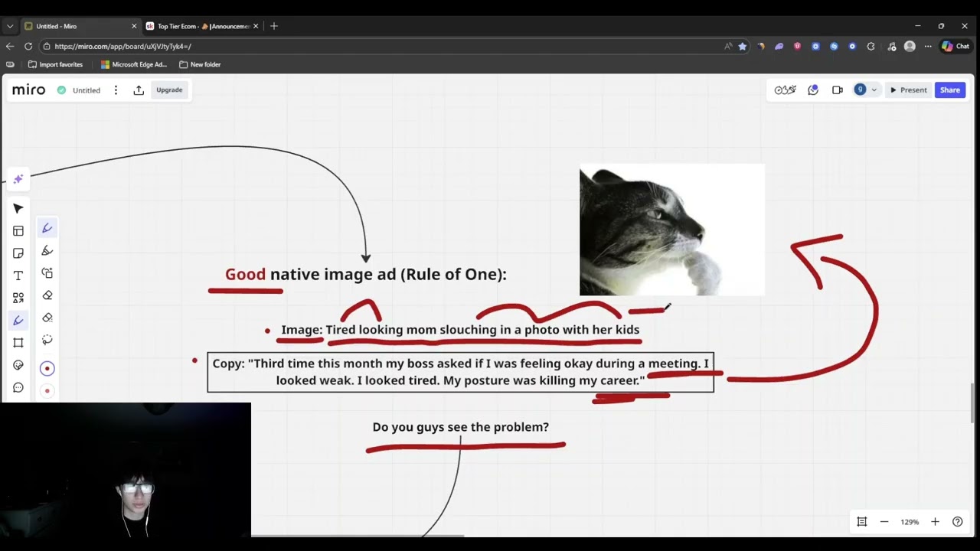Click the export board icon
This screenshot has width=980, height=551.
(139, 90)
